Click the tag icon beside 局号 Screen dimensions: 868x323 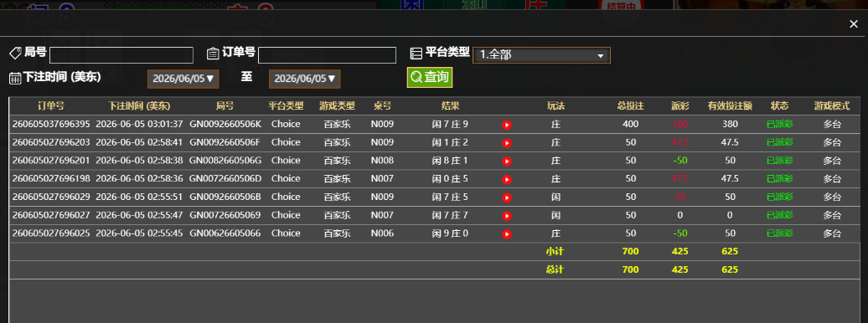click(x=15, y=53)
